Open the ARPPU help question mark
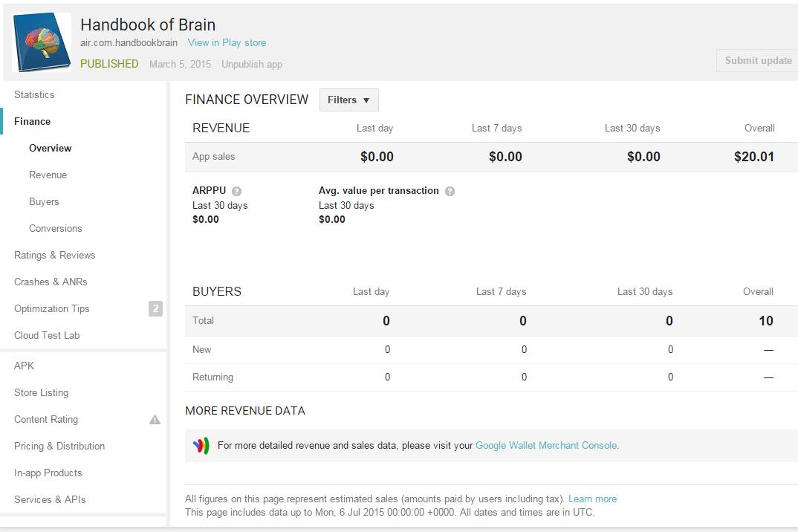This screenshot has height=532, width=798. pyautogui.click(x=237, y=191)
